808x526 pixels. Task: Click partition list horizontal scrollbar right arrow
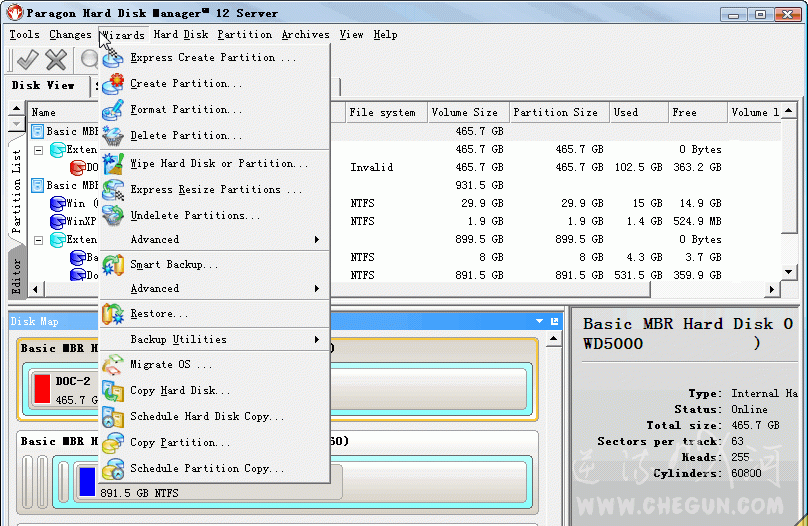tap(771, 290)
